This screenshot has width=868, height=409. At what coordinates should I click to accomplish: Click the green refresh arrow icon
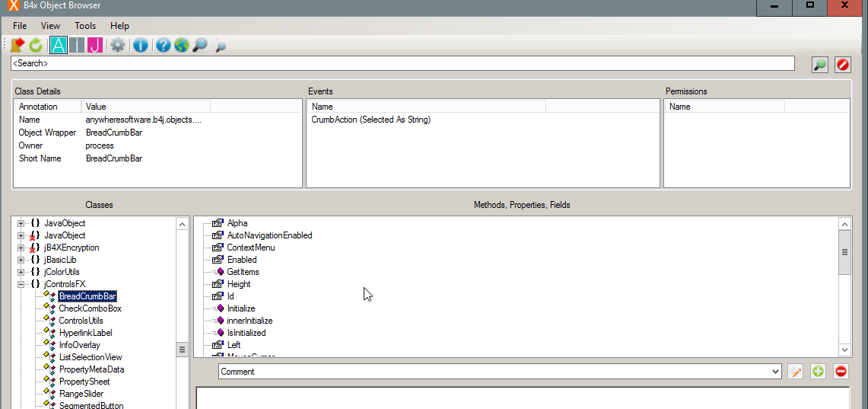pos(36,45)
